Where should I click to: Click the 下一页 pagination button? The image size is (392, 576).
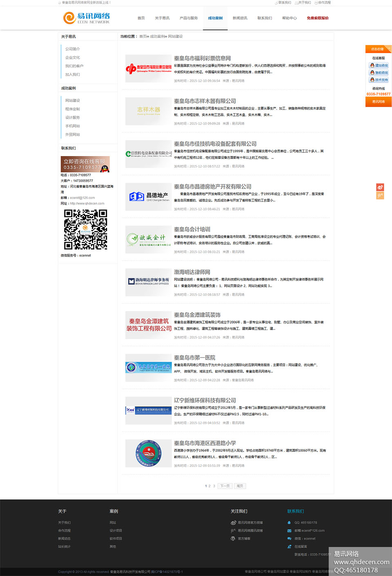click(x=225, y=486)
